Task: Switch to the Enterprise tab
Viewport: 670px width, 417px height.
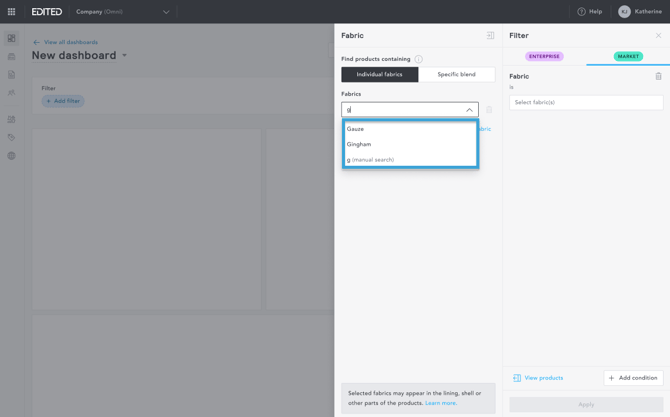Action: coord(544,57)
